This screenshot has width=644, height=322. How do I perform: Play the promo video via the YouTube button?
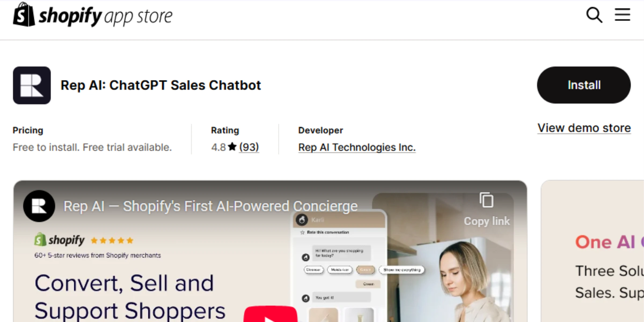271,317
